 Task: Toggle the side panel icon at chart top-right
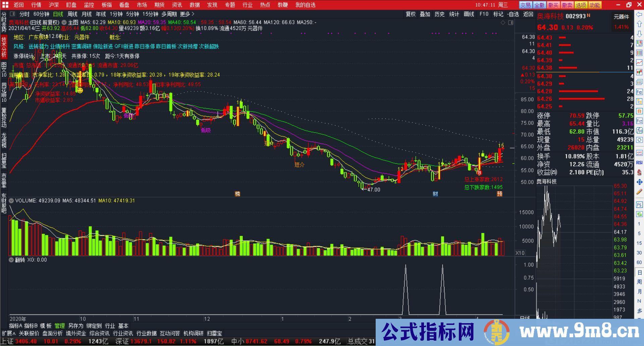point(511,22)
